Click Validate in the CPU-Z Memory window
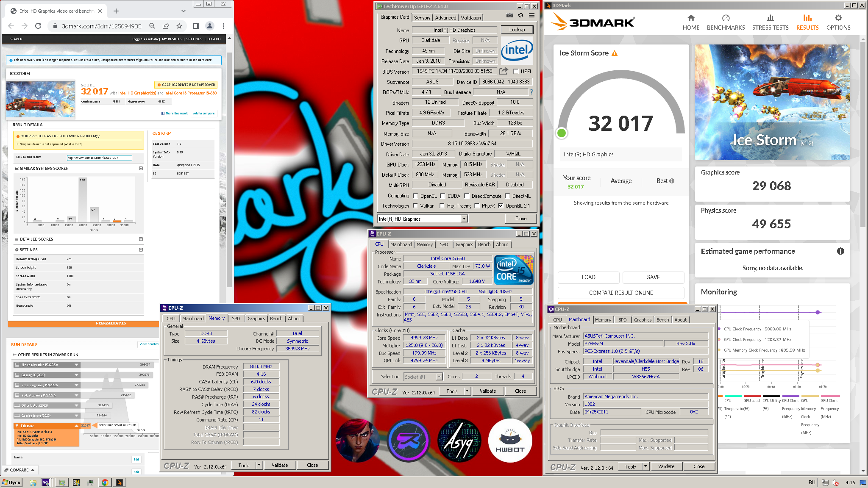The height and width of the screenshot is (488, 868). click(280, 465)
